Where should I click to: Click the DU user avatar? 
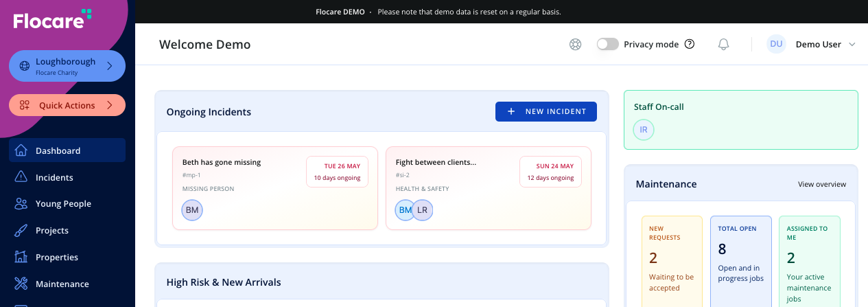(x=776, y=44)
